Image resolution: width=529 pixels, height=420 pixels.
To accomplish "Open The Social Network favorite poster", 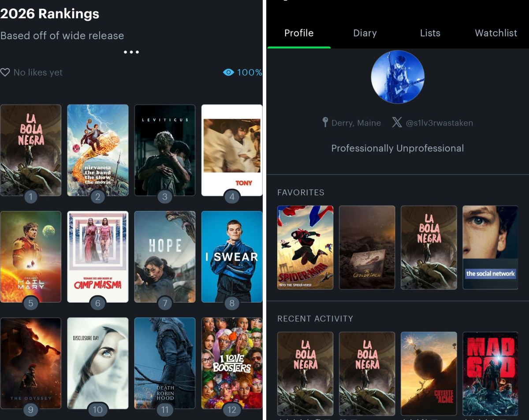I will point(490,247).
